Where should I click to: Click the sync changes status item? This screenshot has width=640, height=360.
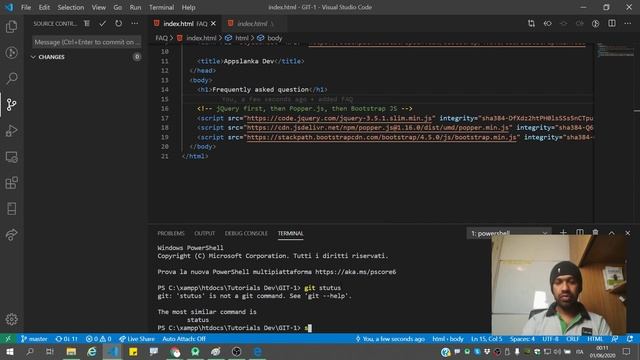pos(67,339)
